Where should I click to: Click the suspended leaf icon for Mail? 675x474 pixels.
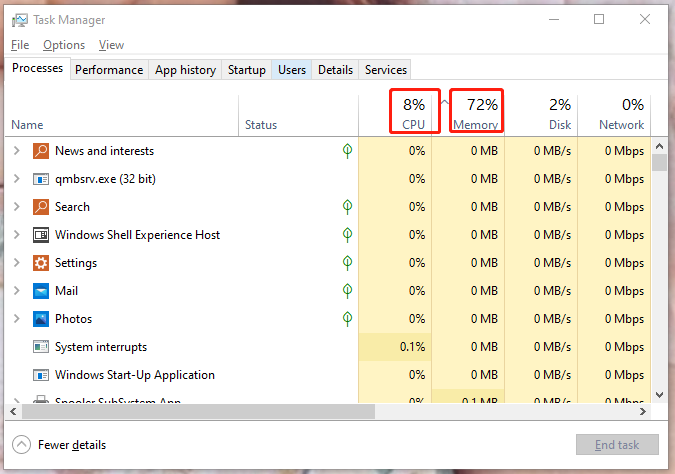click(x=347, y=291)
